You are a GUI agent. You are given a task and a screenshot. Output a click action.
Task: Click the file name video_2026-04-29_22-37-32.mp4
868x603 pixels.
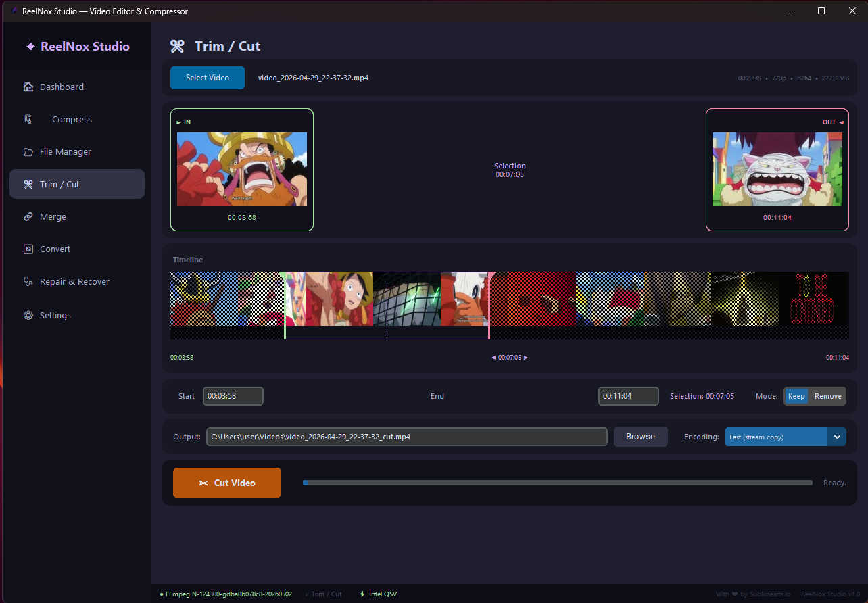tap(313, 78)
